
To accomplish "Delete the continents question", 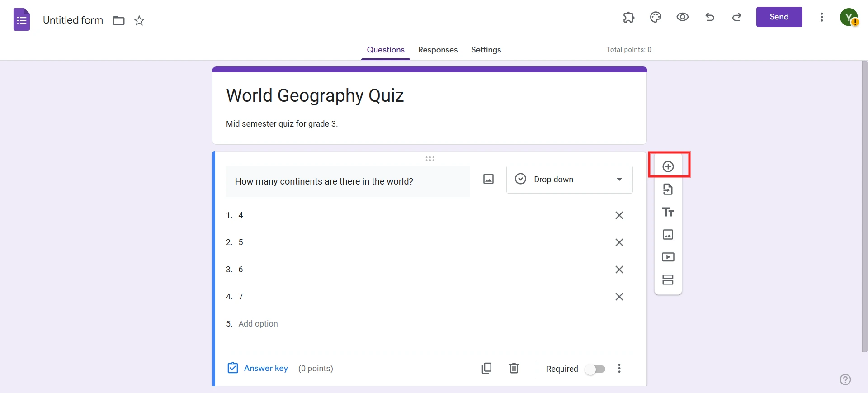I will [514, 369].
